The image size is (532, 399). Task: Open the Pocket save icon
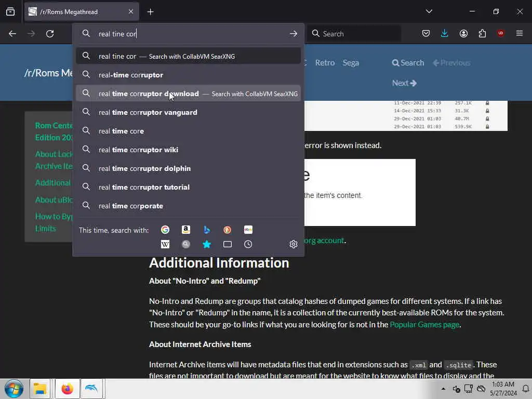point(426,33)
